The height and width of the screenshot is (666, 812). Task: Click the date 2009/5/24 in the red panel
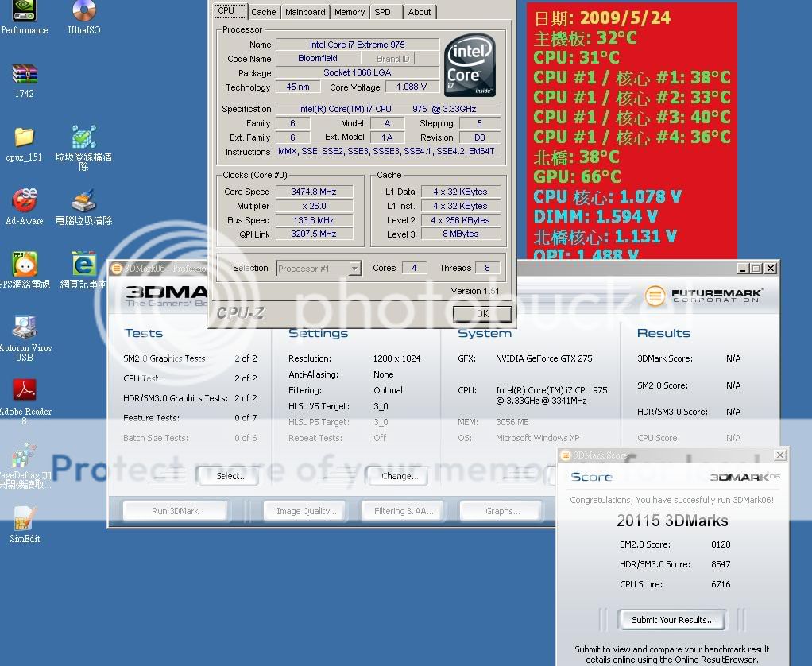point(625,17)
